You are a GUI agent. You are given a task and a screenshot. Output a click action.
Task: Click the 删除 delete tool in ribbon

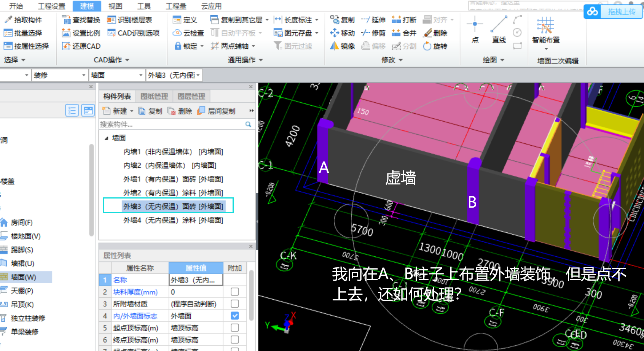click(435, 33)
